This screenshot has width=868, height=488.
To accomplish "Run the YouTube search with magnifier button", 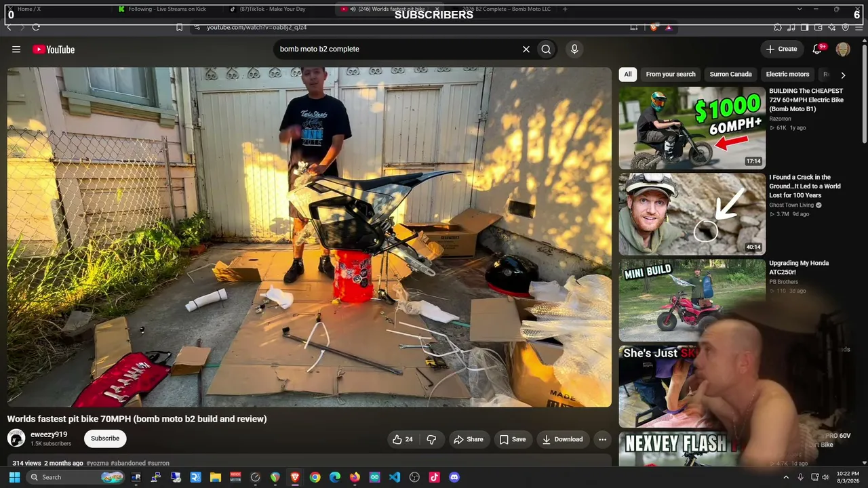I will pyautogui.click(x=546, y=49).
